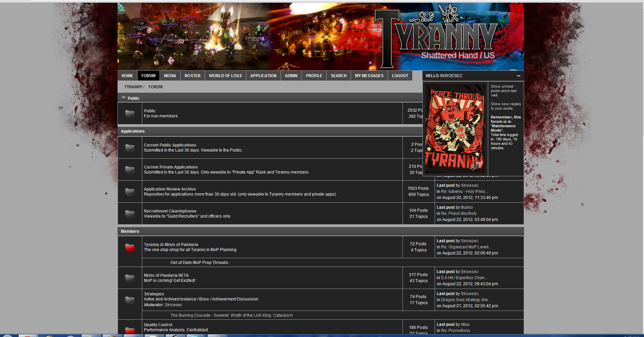Open the guild ROSTER page
The height and width of the screenshot is (337, 644).
(193, 76)
